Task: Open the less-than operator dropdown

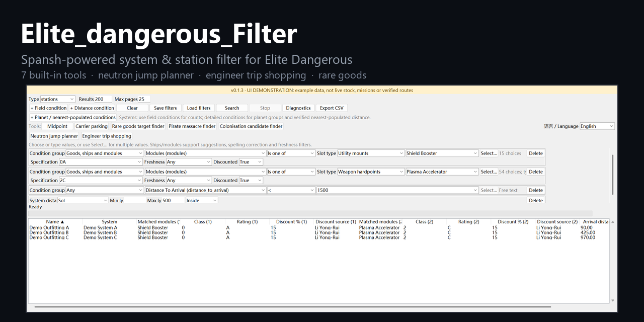Action: 291,190
